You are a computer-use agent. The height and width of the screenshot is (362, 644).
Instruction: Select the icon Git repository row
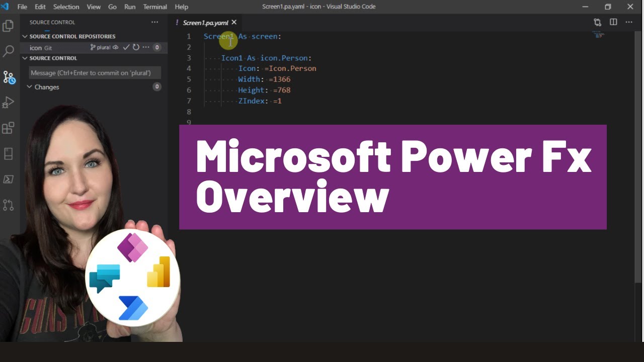point(94,47)
